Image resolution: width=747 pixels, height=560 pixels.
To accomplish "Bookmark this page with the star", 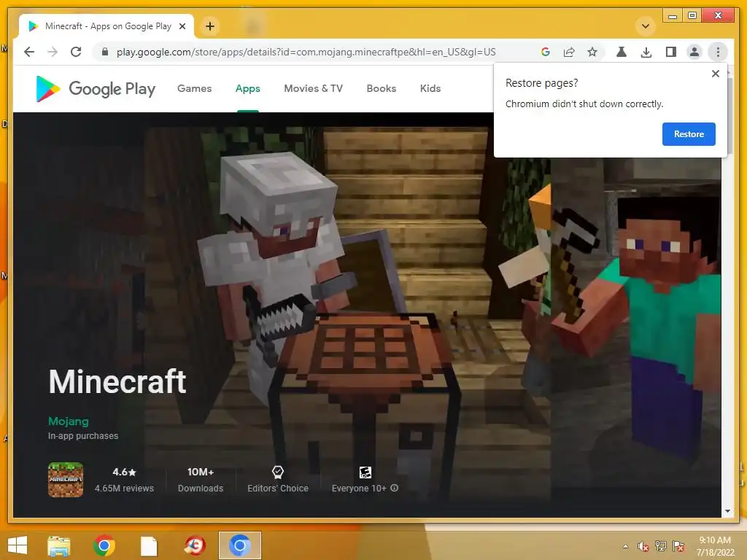I will pyautogui.click(x=592, y=52).
